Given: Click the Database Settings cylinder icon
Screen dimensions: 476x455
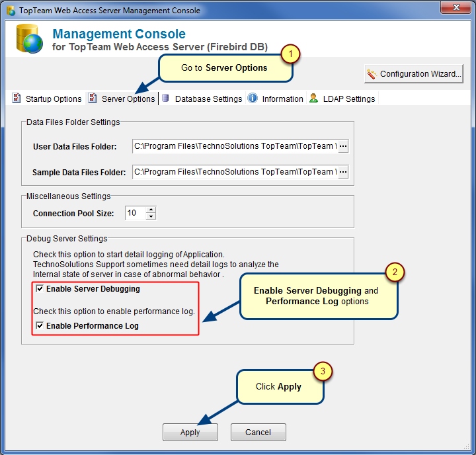Looking at the screenshot, I should point(165,99).
